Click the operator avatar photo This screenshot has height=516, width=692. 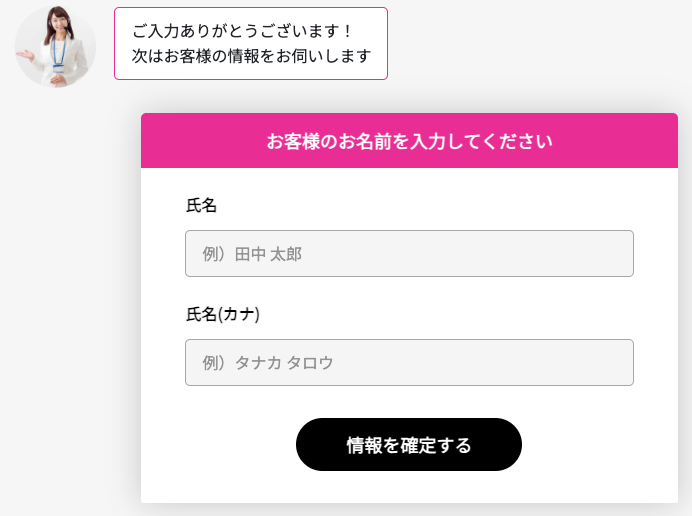coord(55,46)
